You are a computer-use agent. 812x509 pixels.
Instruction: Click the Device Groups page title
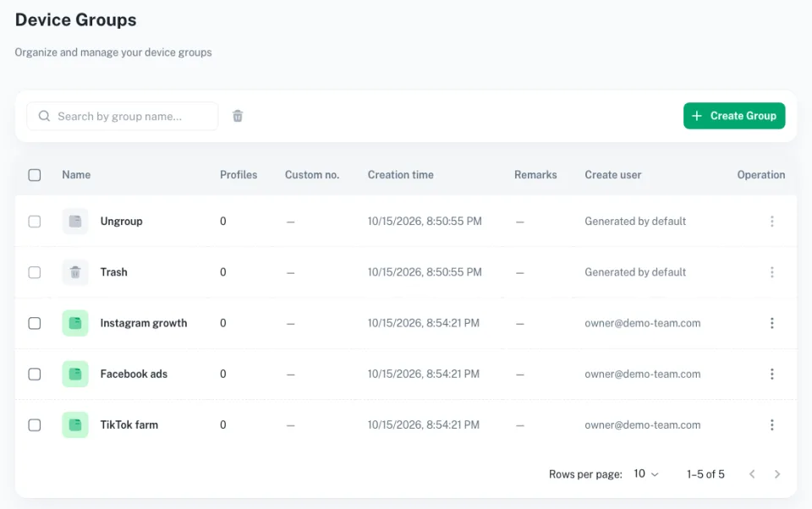75,19
